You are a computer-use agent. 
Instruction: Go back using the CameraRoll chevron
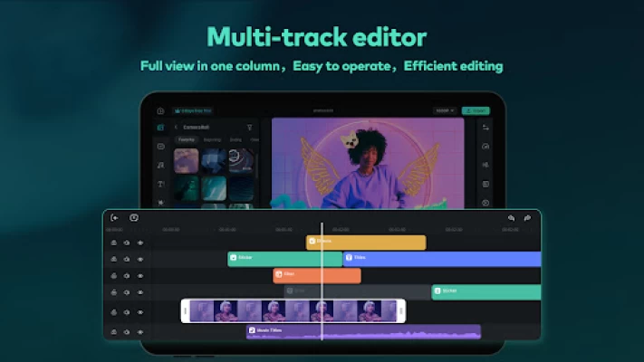(176, 128)
